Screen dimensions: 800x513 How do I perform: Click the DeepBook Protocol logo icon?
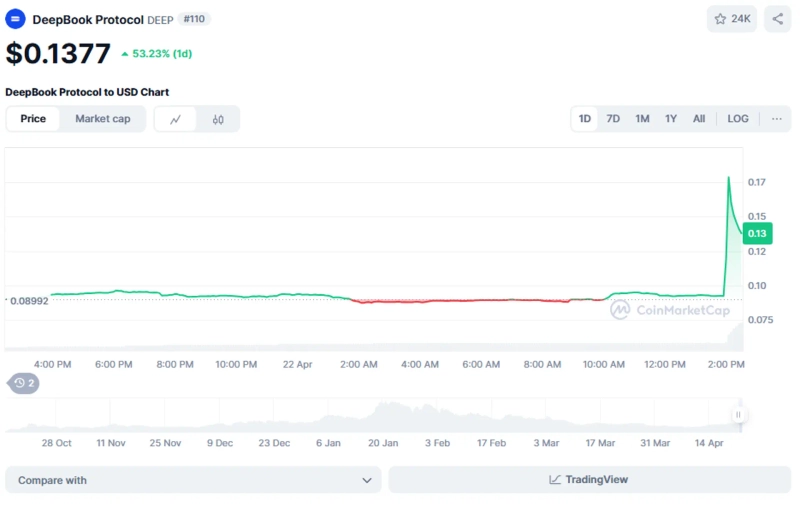click(16, 19)
